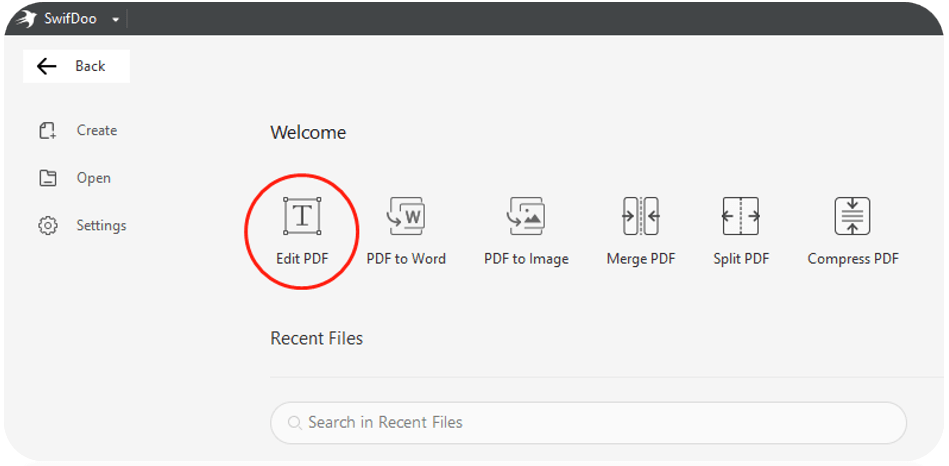Click the Open folder icon in sidebar

coord(47,178)
